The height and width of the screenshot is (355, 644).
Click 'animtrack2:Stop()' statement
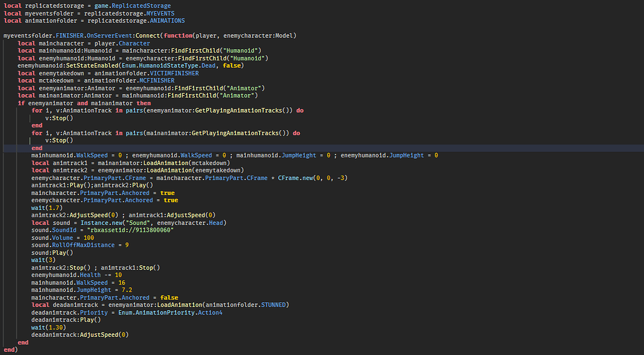pos(61,267)
